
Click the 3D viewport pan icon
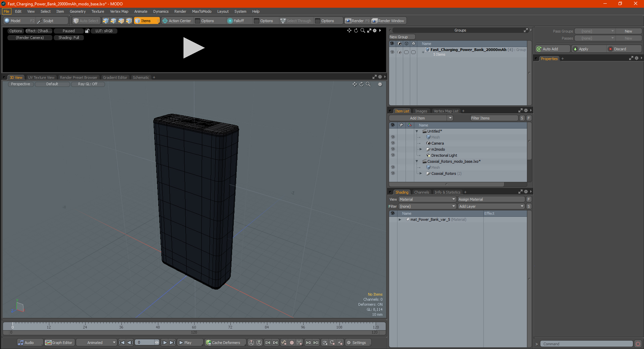tap(355, 84)
